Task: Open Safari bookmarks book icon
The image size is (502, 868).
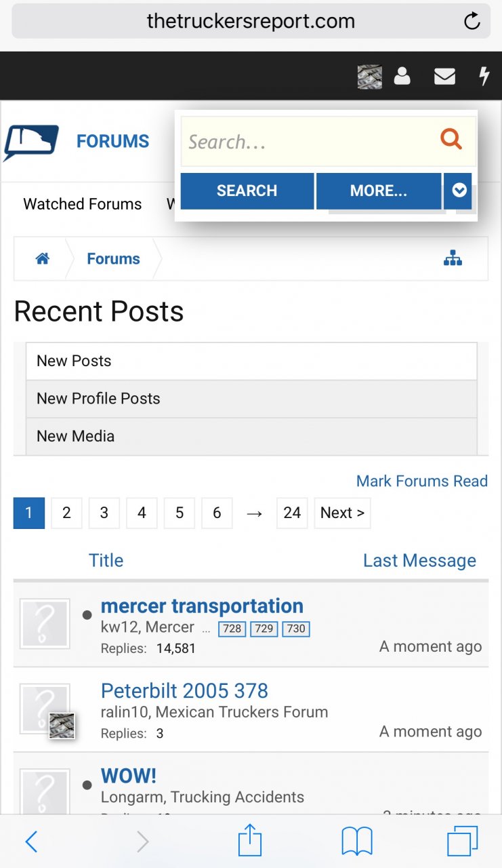Action: 356,842
